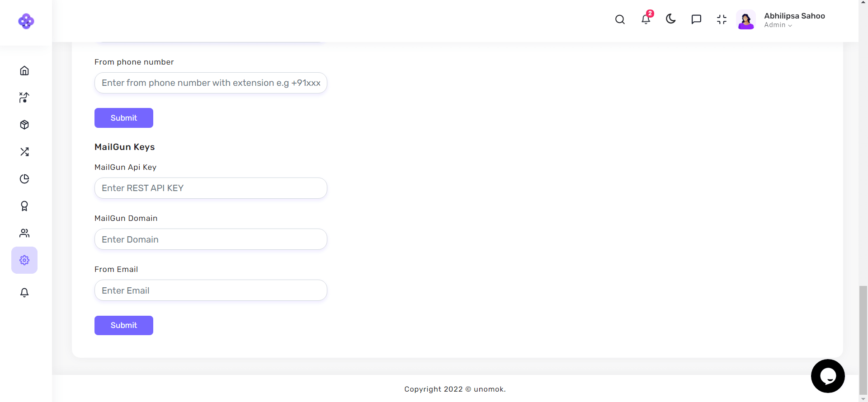Click the From Email label
This screenshot has height=402, width=868.
(116, 269)
